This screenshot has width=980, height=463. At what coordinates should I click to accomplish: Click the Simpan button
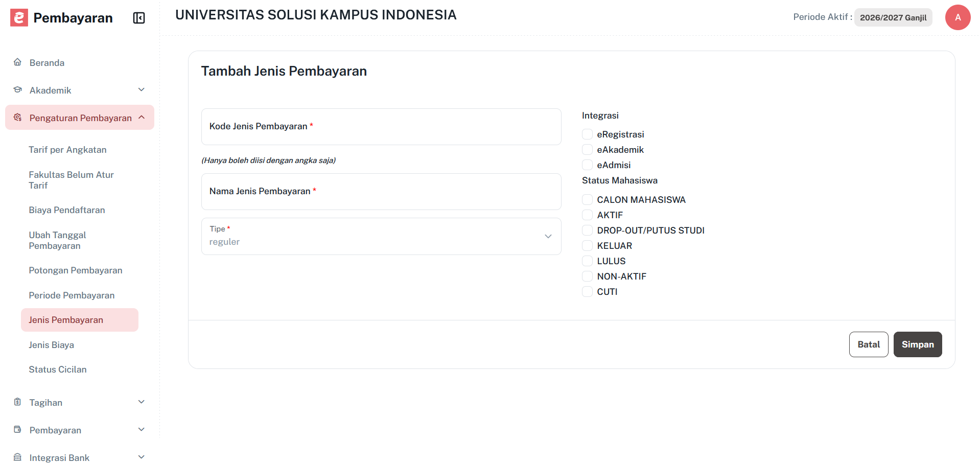pyautogui.click(x=917, y=344)
